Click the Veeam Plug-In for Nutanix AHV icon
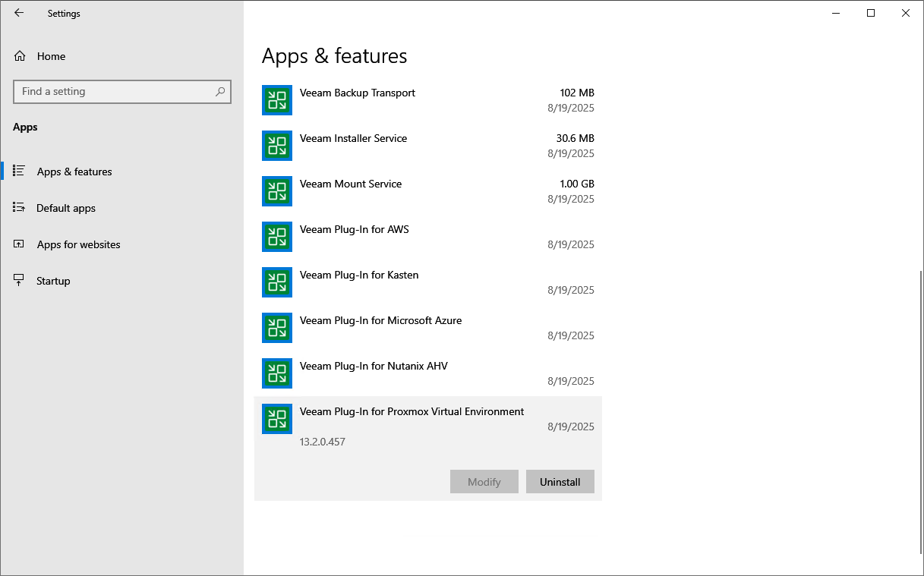The image size is (924, 576). [277, 373]
